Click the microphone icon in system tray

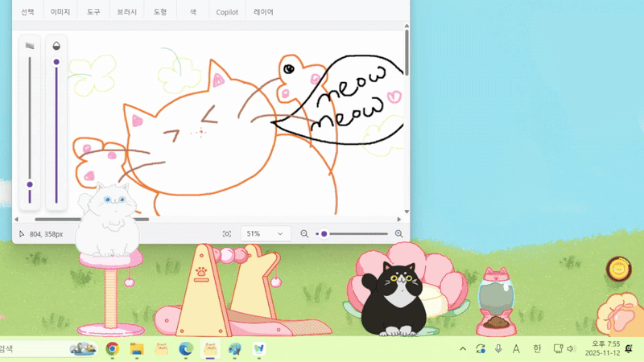pyautogui.click(x=498, y=348)
